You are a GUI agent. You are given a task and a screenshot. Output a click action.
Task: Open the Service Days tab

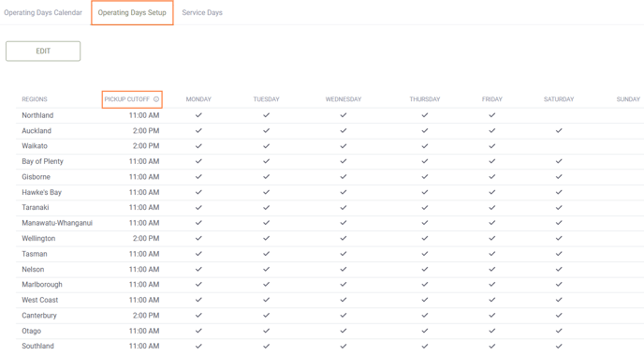(x=202, y=13)
